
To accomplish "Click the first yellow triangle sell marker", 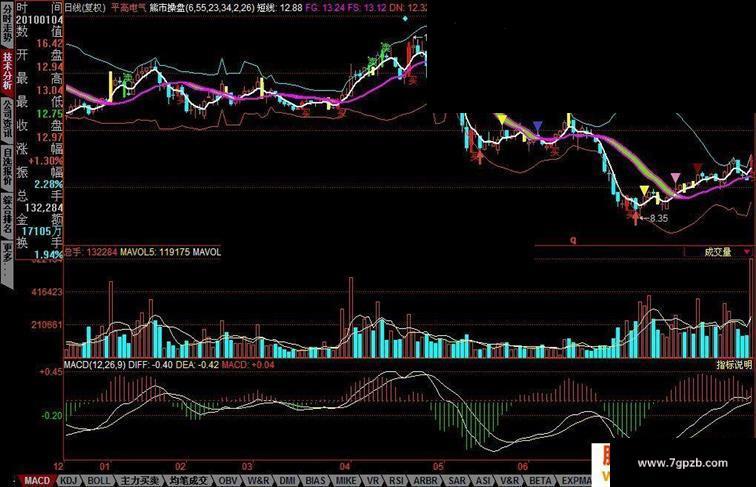I will pos(502,119).
